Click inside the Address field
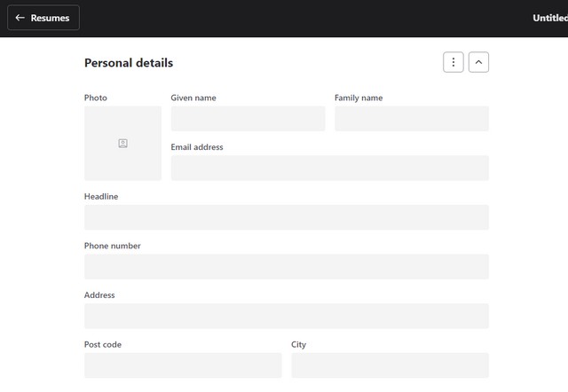Screen dimensions: 568x392 coord(286,316)
